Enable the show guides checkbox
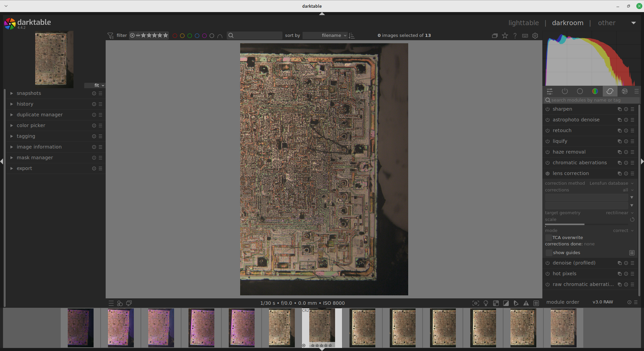The image size is (644, 351). pos(549,252)
